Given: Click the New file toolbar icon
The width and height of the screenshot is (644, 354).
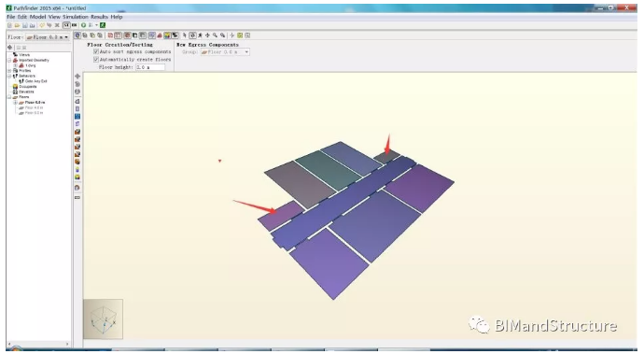Looking at the screenshot, I should 10,25.
